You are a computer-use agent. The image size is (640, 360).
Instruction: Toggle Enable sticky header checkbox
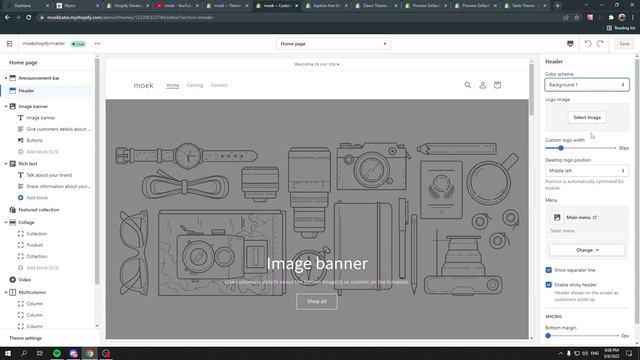click(x=549, y=284)
